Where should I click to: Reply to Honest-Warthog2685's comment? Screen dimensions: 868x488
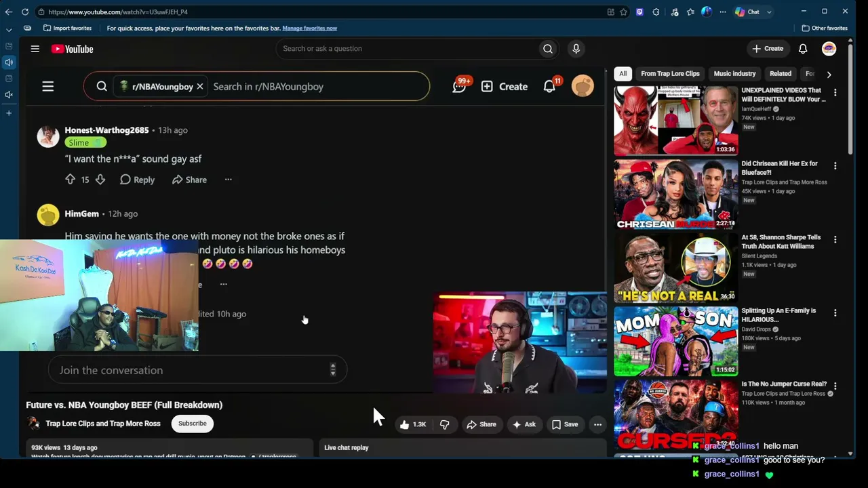(137, 180)
